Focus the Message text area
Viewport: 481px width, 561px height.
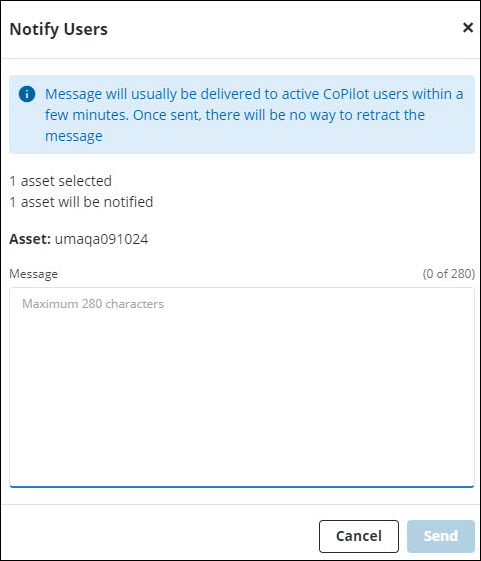click(x=242, y=387)
